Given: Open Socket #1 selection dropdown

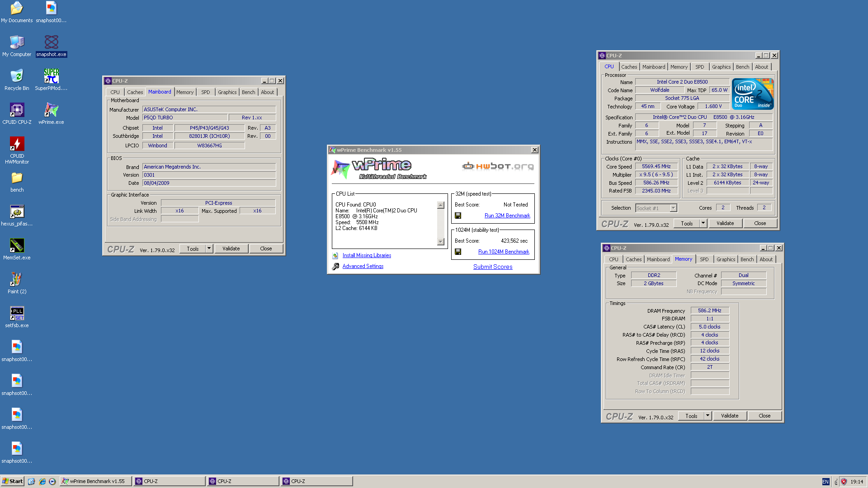Looking at the screenshot, I should pos(673,208).
